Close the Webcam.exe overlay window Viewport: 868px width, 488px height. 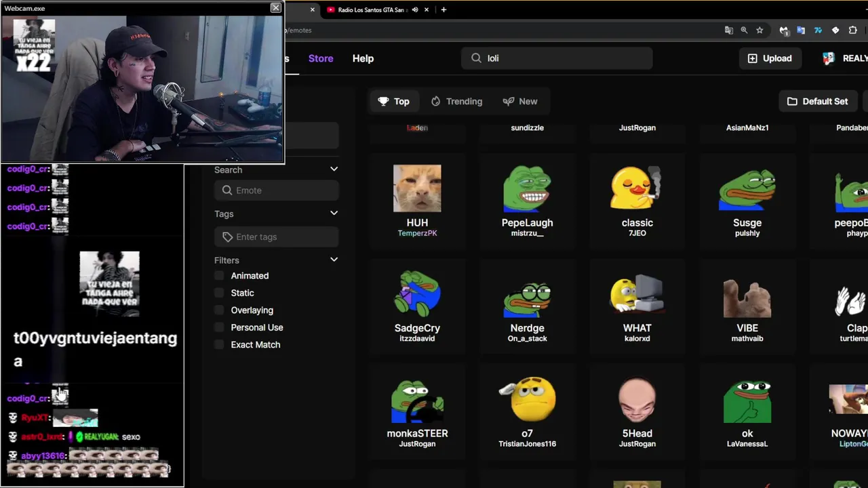click(275, 7)
